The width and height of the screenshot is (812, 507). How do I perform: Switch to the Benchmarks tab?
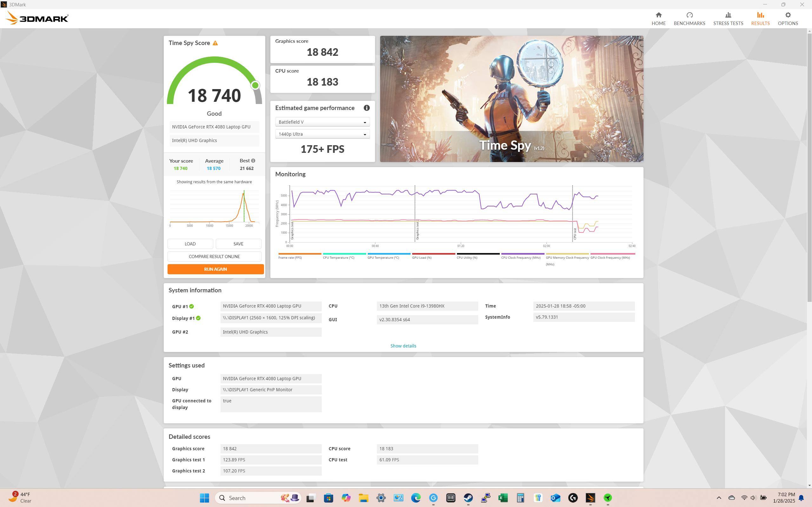click(x=689, y=19)
